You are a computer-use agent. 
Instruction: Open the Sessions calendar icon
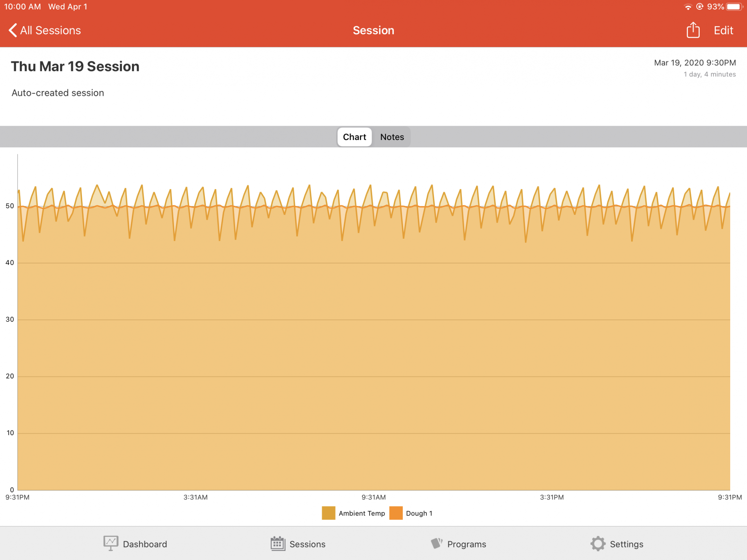pos(277,544)
